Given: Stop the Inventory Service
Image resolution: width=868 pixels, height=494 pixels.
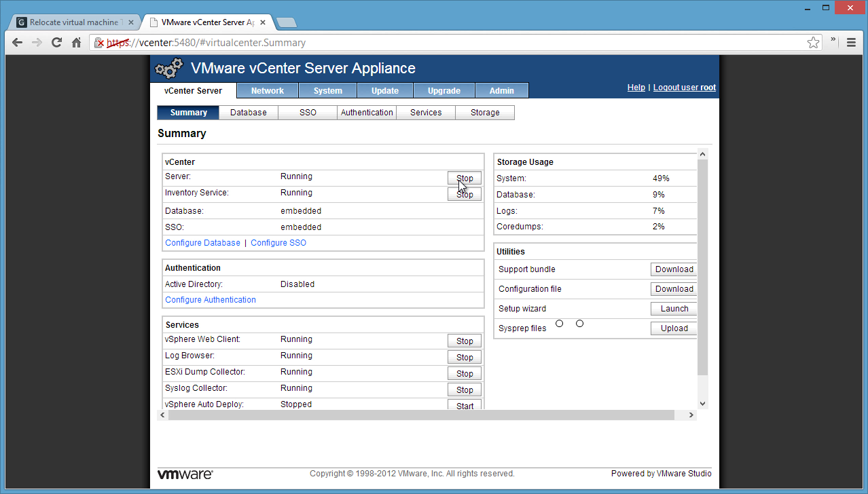Looking at the screenshot, I should coord(465,194).
